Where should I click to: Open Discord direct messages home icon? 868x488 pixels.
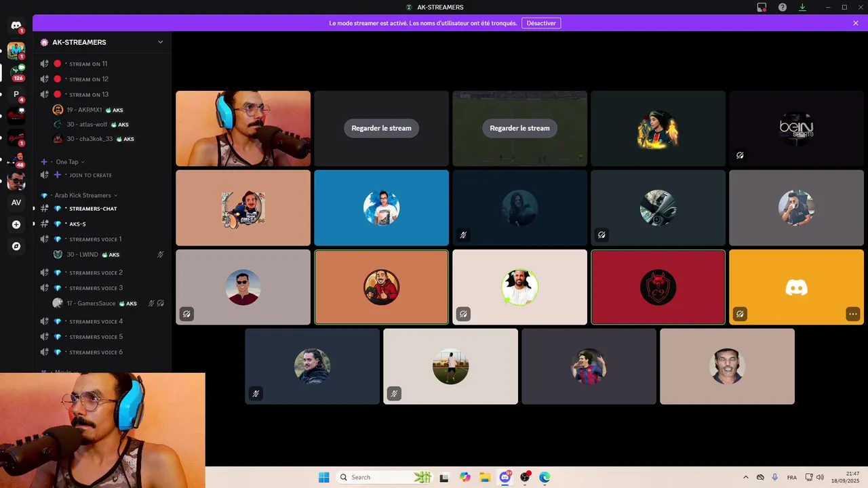(x=16, y=26)
